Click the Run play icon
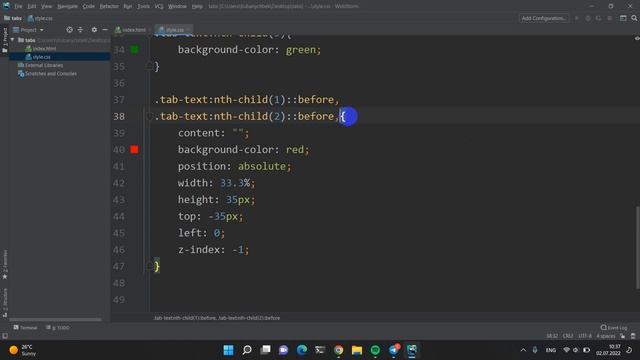This screenshot has height=360, width=640. pos(577,18)
